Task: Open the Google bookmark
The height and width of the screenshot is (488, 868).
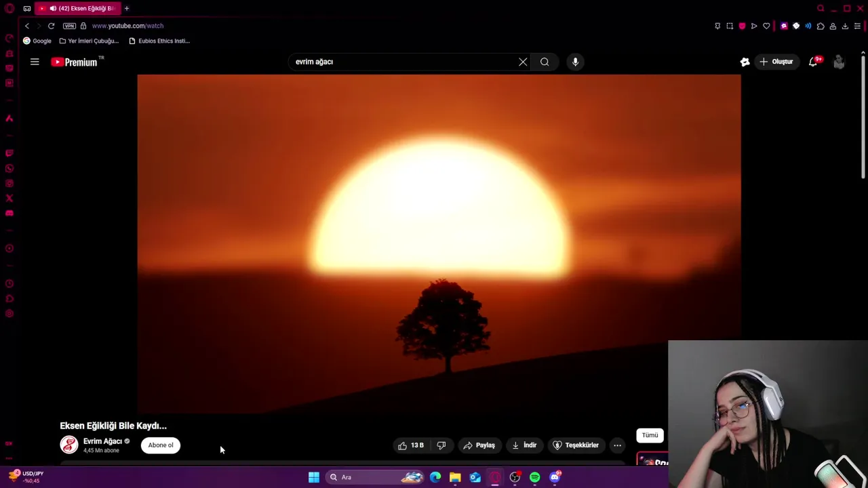Action: click(x=37, y=41)
